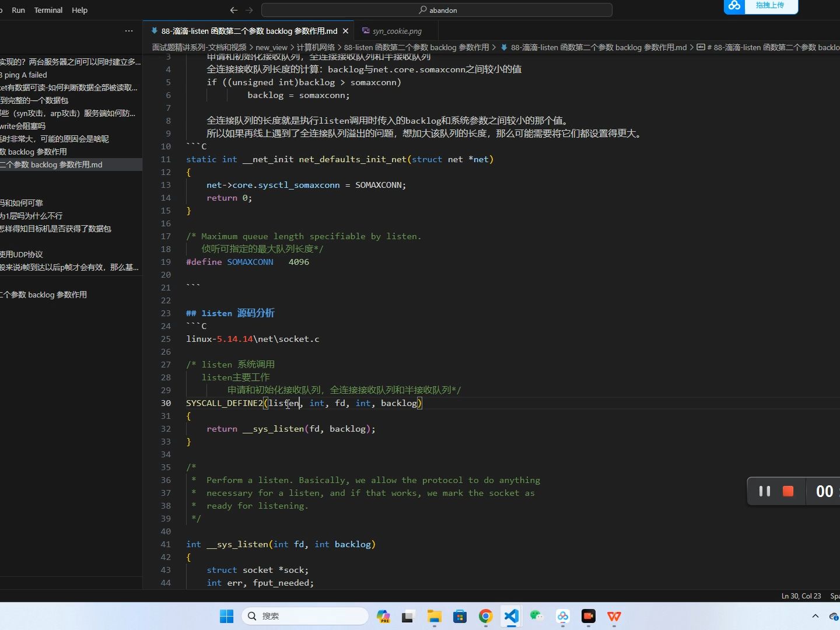
Task: Click the new_view breadcrumb
Action: (x=271, y=47)
